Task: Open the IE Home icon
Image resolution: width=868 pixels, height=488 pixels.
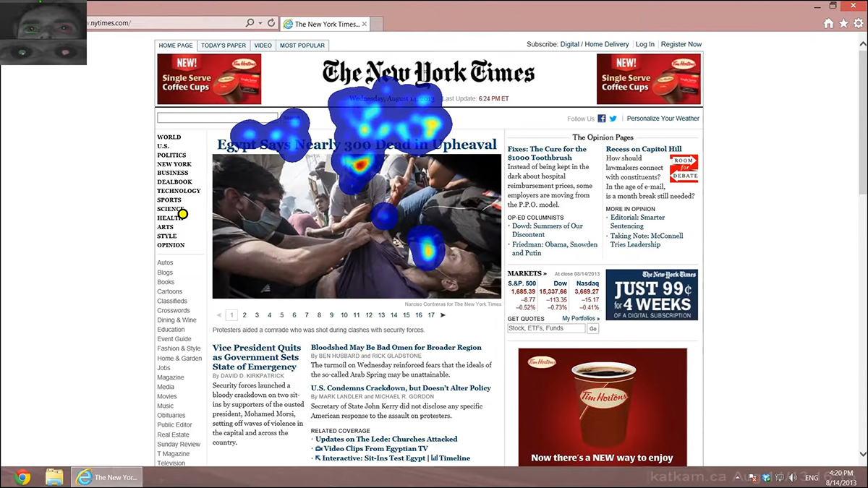Action: (828, 23)
